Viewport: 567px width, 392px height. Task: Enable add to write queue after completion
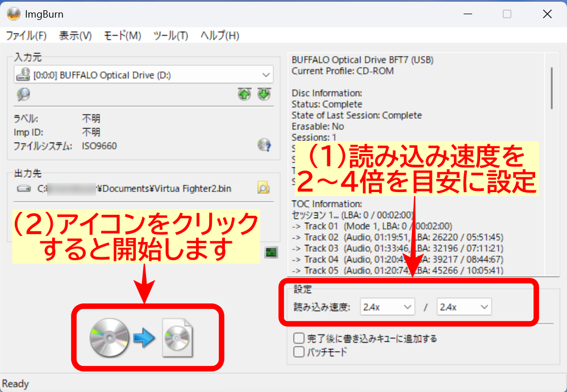point(299,338)
